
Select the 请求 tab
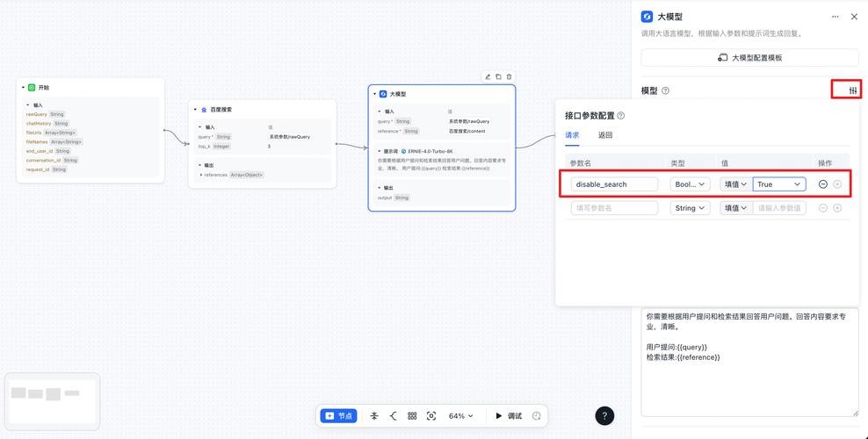click(x=572, y=135)
